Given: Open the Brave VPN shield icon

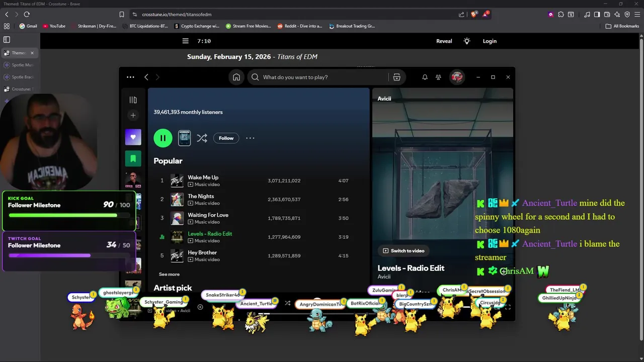Looking at the screenshot, I should click(627, 15).
